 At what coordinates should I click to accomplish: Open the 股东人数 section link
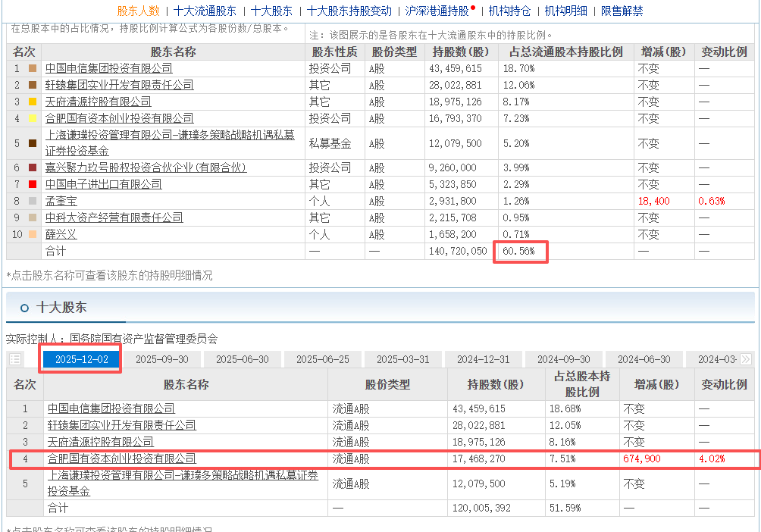[138, 11]
